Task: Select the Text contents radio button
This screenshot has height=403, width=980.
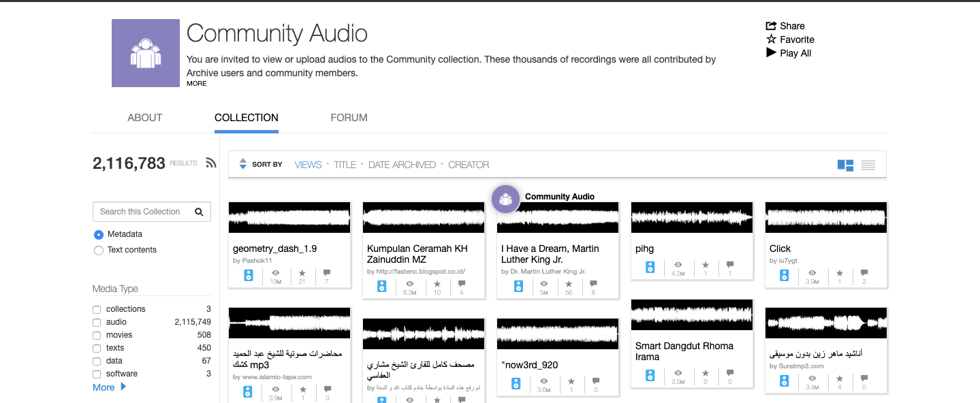Action: (99, 250)
